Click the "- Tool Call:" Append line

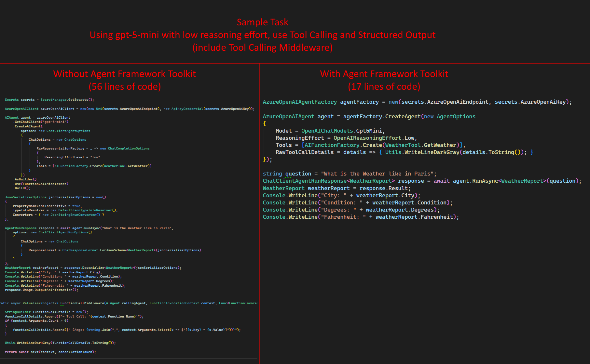pos(74,317)
